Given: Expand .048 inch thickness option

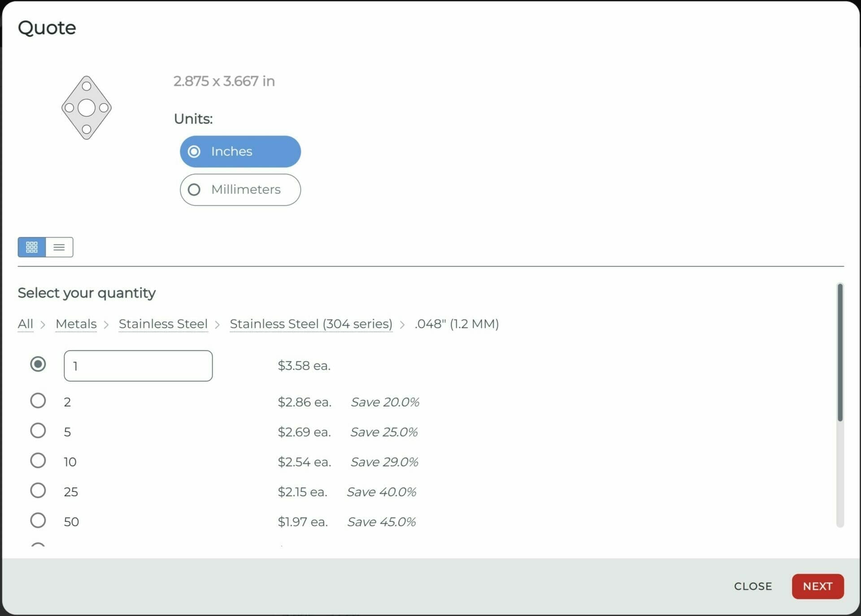Looking at the screenshot, I should (x=457, y=324).
